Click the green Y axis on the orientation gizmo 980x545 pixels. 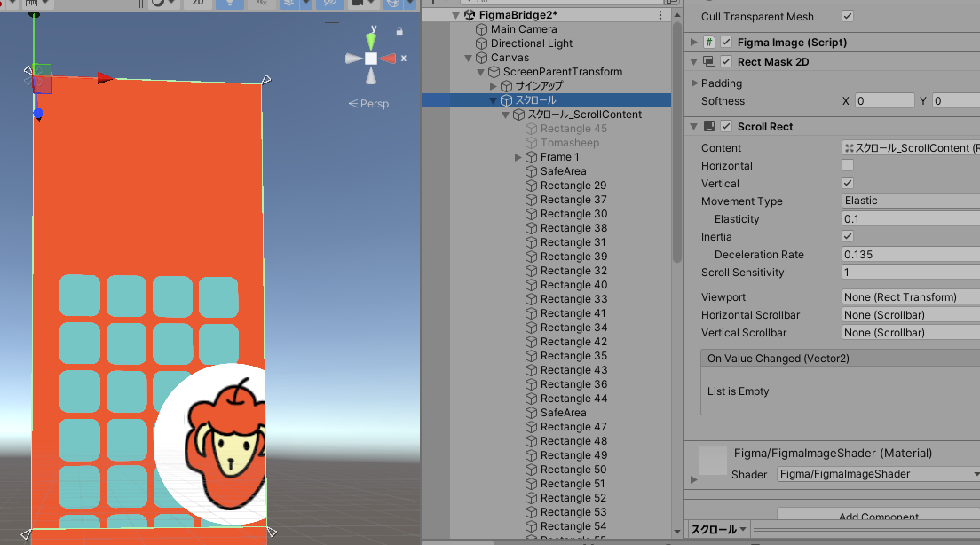click(x=371, y=40)
